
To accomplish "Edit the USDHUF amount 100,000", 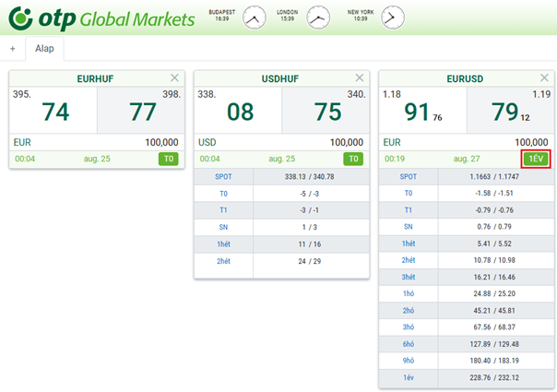I will [x=347, y=143].
